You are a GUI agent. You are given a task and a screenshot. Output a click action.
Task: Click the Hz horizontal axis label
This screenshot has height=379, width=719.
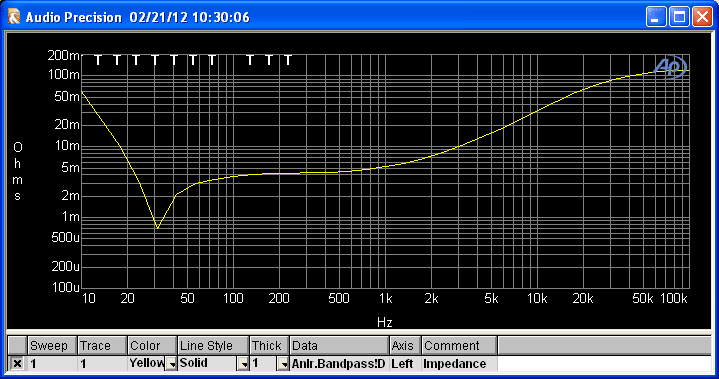[385, 322]
